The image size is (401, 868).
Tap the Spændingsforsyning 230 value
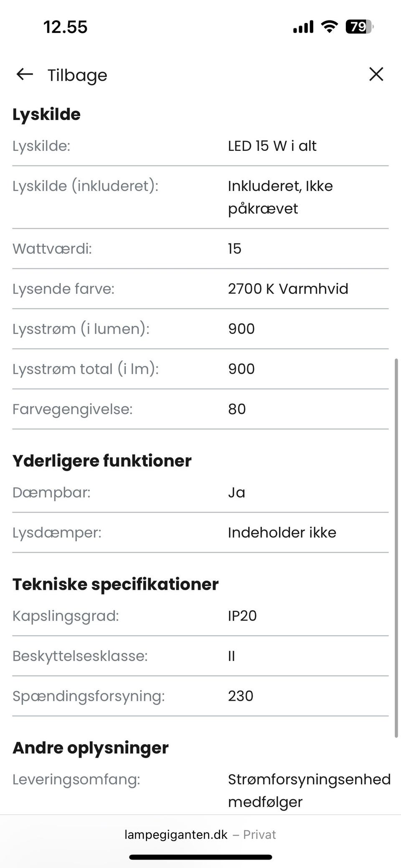click(x=241, y=696)
